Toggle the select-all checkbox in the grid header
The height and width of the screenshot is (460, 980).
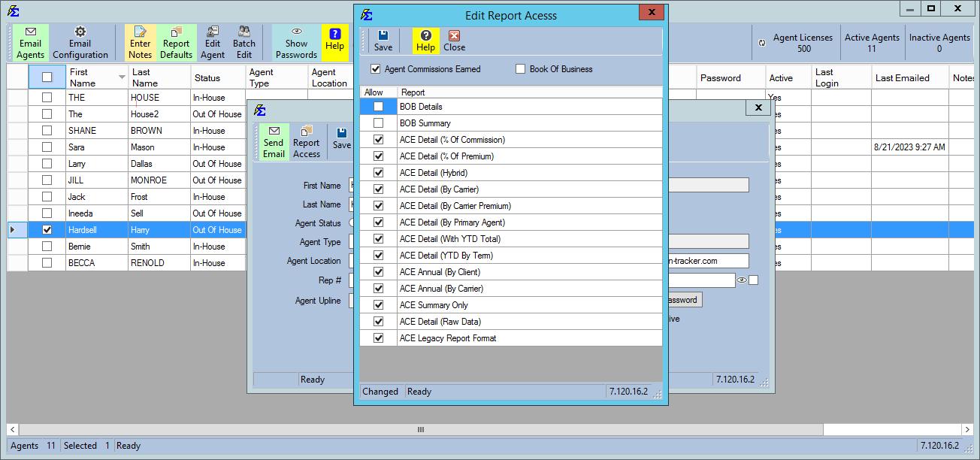(x=47, y=77)
